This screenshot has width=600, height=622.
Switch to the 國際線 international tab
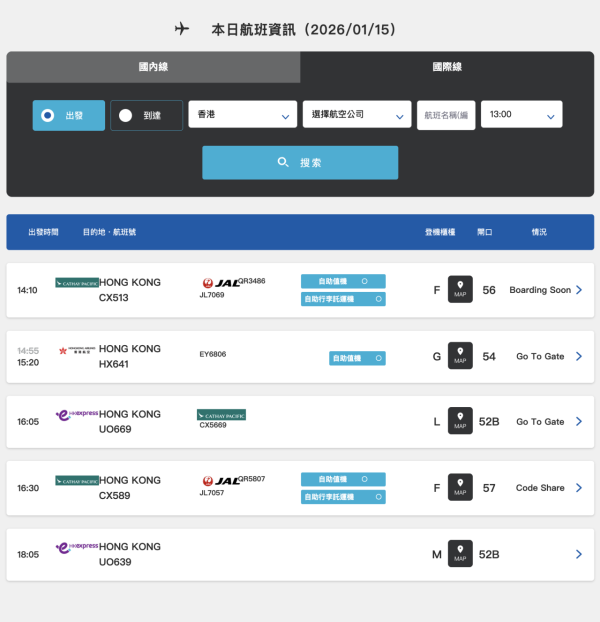pyautogui.click(x=447, y=67)
